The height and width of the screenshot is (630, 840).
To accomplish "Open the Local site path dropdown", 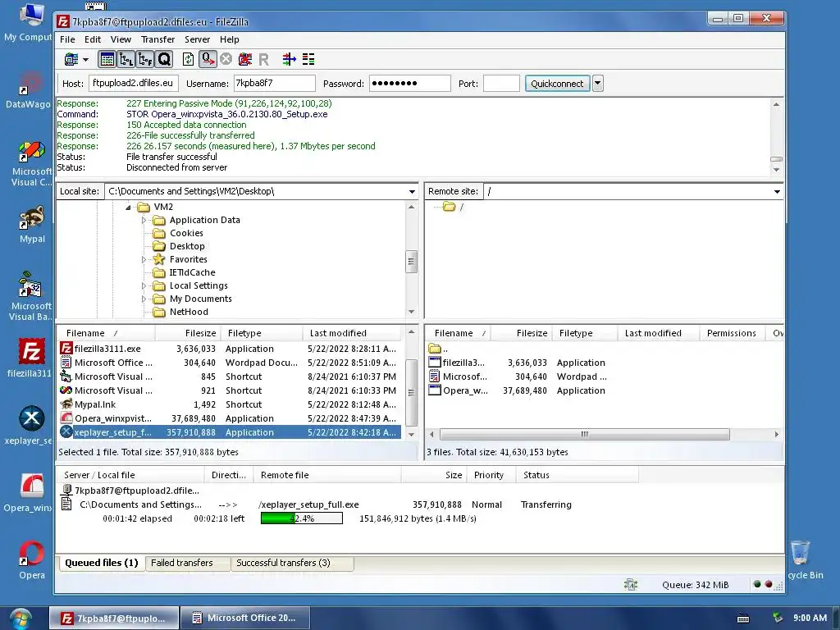I will click(412, 192).
